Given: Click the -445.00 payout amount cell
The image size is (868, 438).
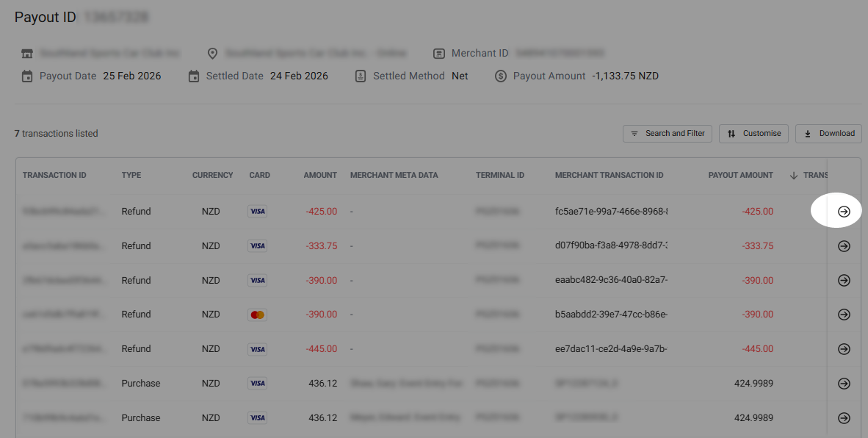Looking at the screenshot, I should click(x=757, y=349).
